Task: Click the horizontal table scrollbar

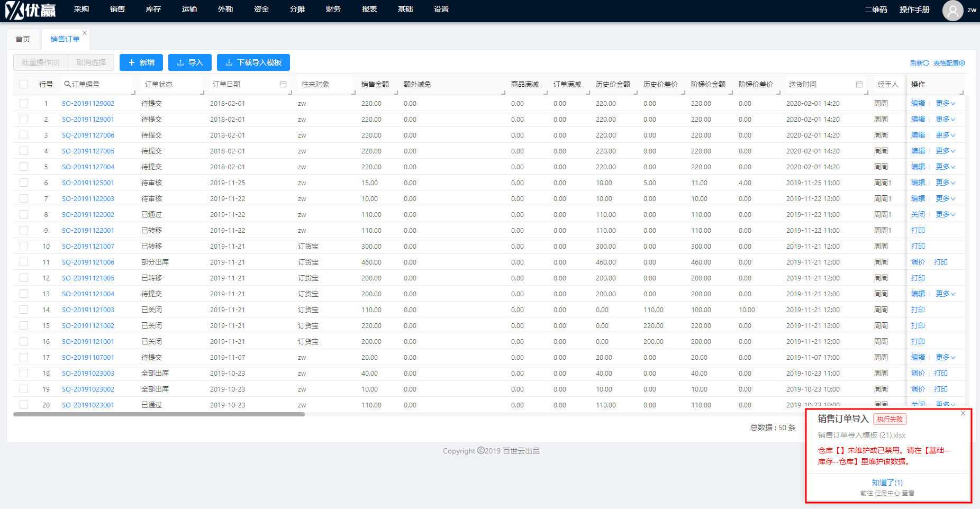Action: point(159,414)
